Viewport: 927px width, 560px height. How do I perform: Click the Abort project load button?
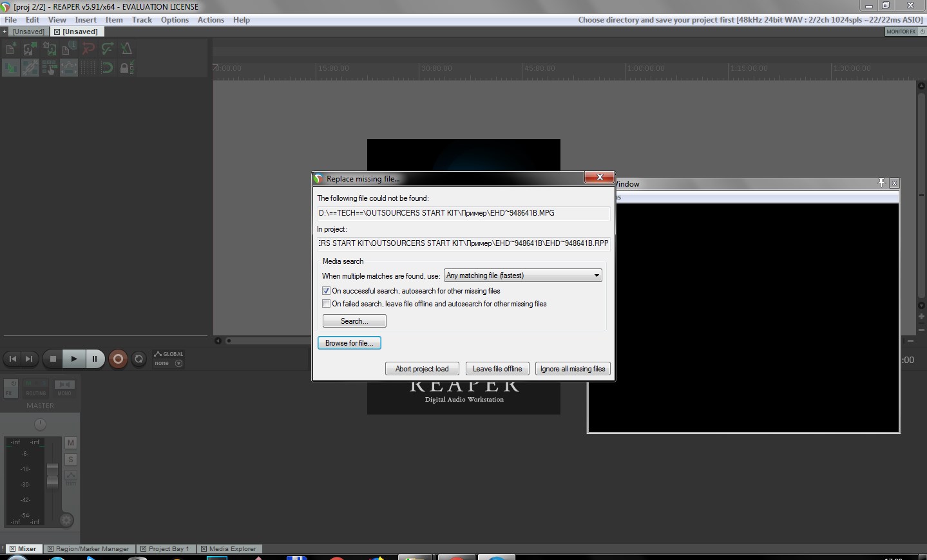(422, 369)
